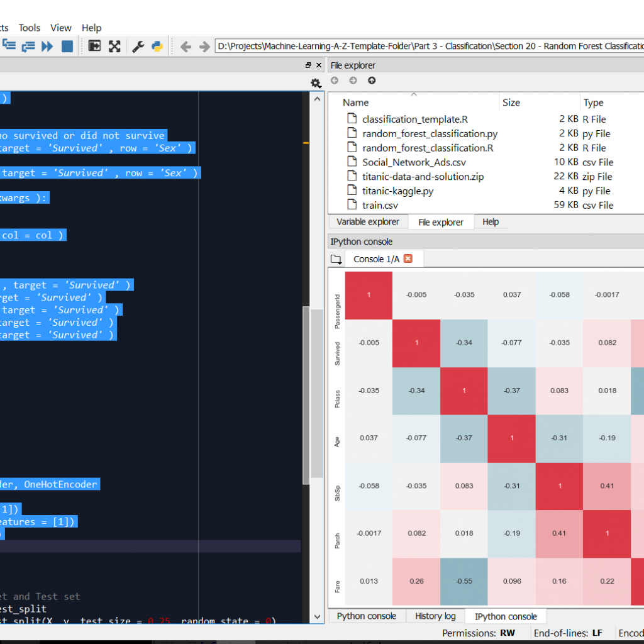644x644 pixels.
Task: Select classification_template.R in file list
Action: click(x=415, y=119)
